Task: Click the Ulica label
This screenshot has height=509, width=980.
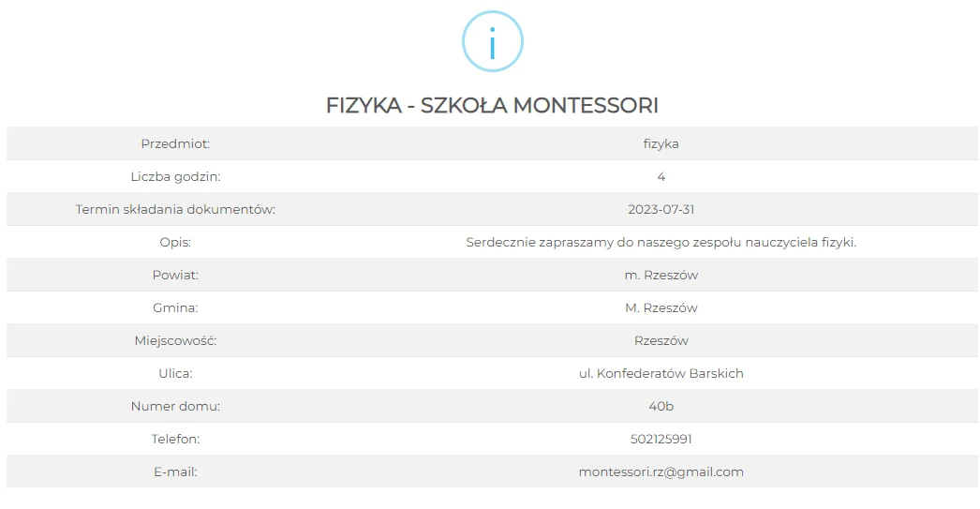Action: (175, 373)
